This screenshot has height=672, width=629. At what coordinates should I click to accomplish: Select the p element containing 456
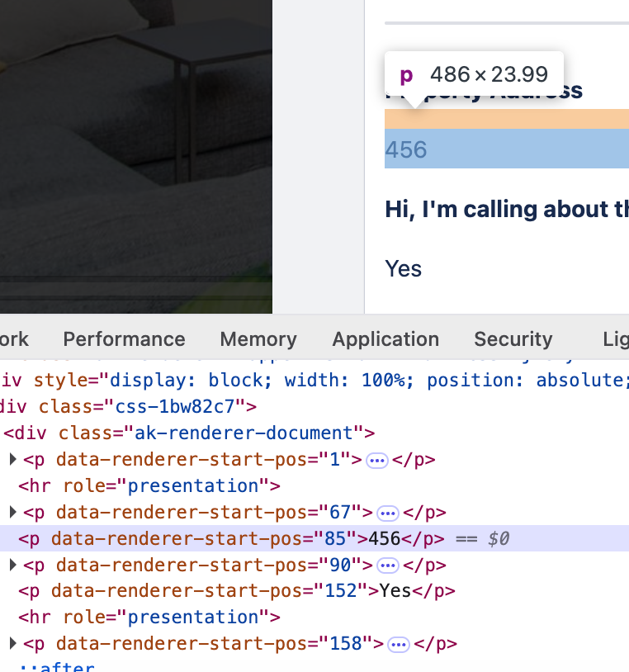[x=206, y=539]
